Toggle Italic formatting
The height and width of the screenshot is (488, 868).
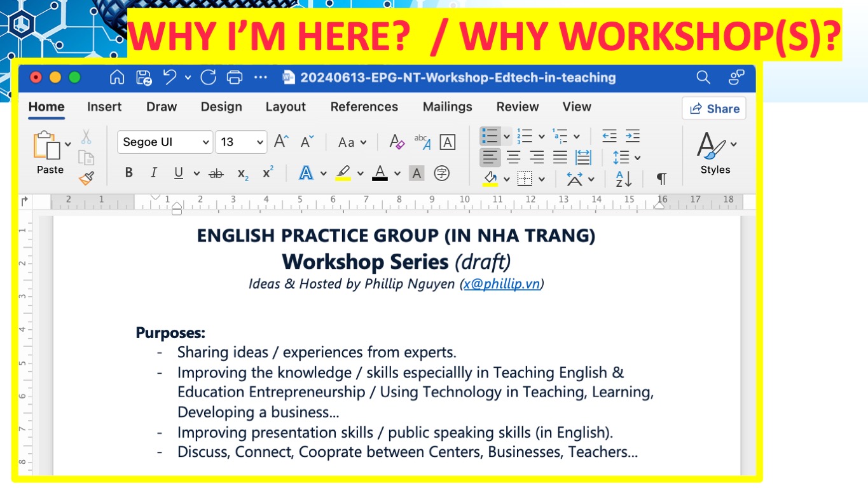tap(153, 173)
